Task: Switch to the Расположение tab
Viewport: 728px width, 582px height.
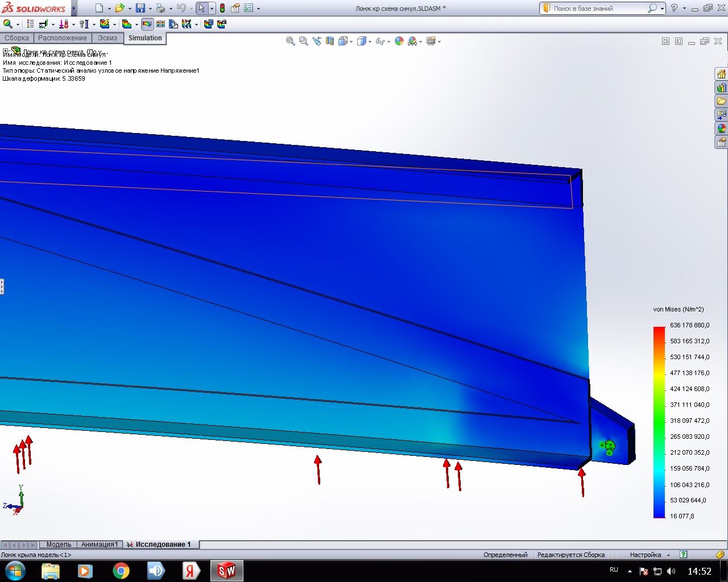Action: pos(63,38)
